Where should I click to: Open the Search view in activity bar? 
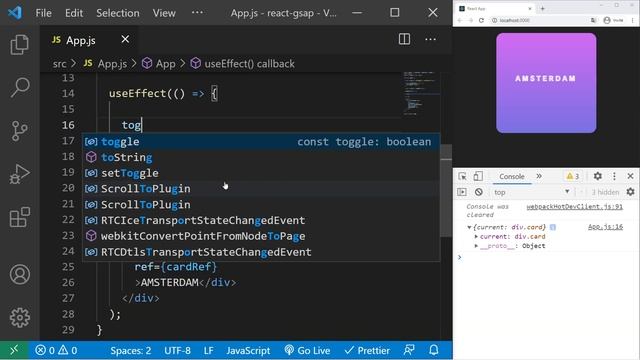click(20, 87)
